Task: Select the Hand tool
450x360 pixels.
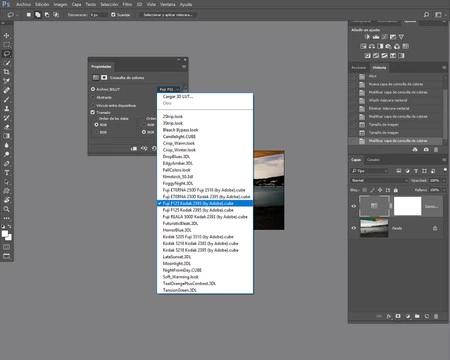Action: point(6,200)
